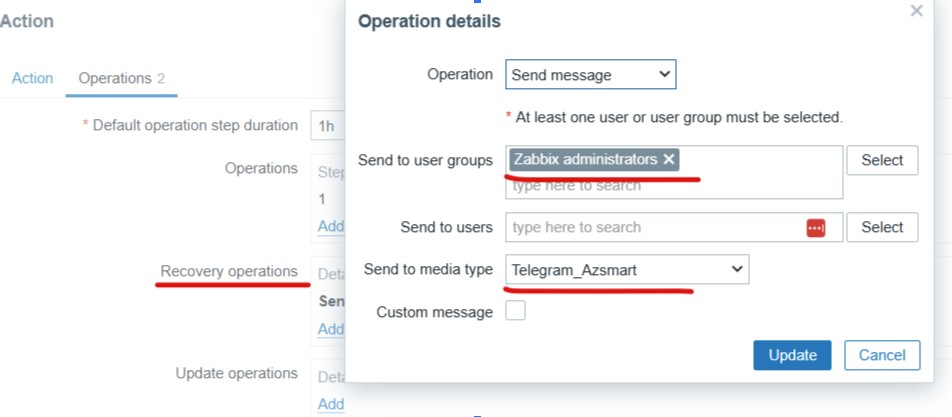The height and width of the screenshot is (417, 952).
Task: Enable the Custom message checkbox
Action: point(516,312)
